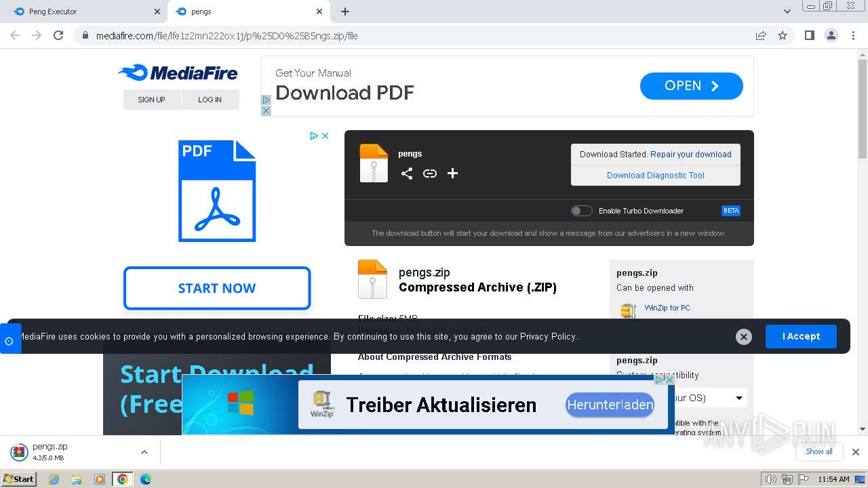Go forward to the next page
The image size is (868, 488).
(37, 35)
